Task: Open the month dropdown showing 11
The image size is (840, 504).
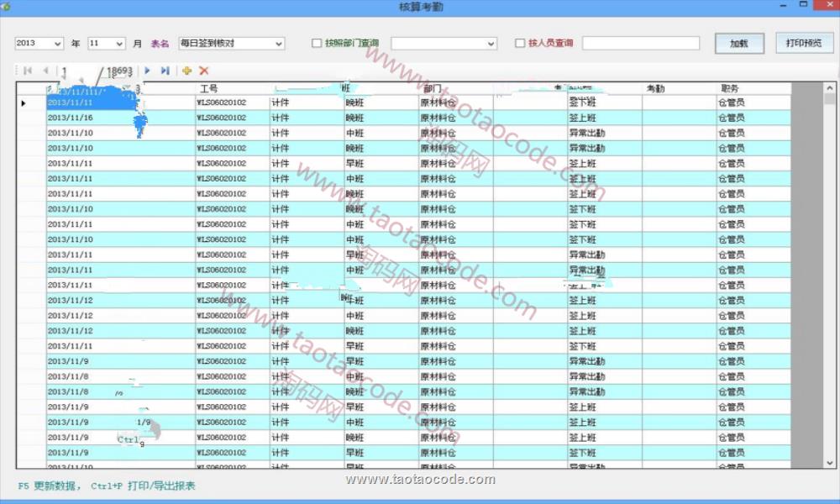Action: pyautogui.click(x=118, y=43)
